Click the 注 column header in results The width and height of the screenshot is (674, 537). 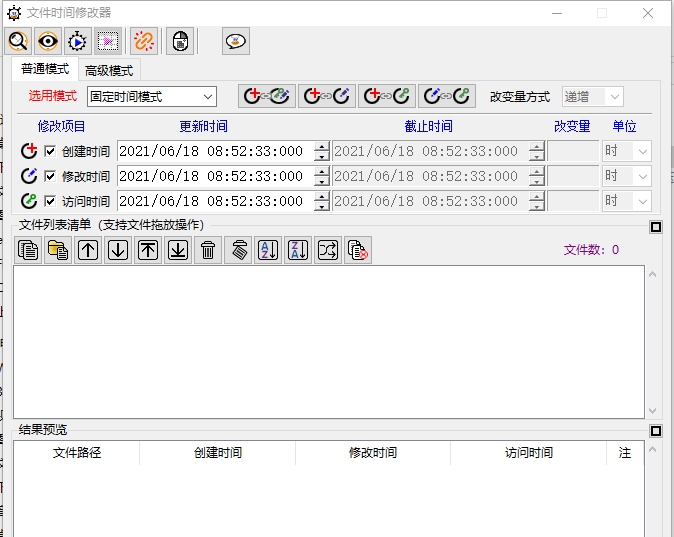[625, 453]
